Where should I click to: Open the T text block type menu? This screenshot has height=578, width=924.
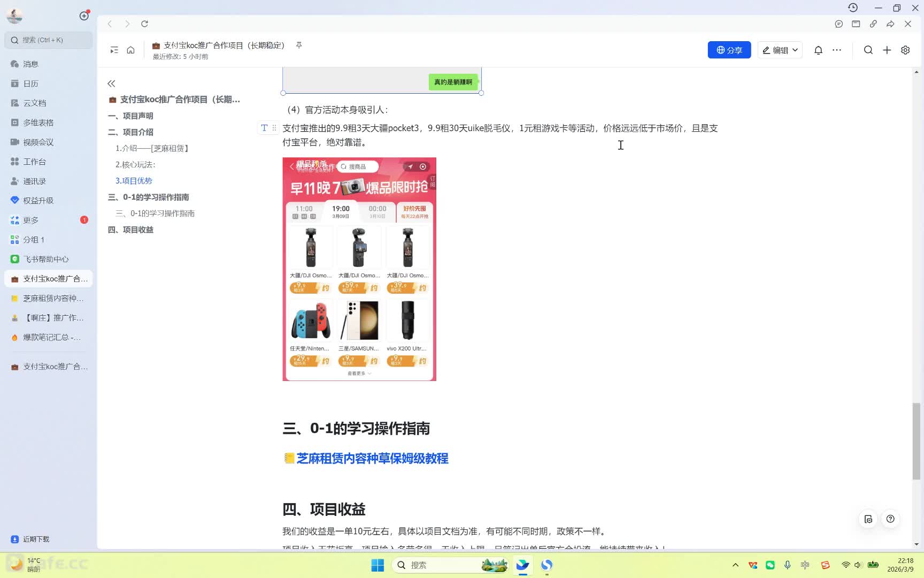tap(264, 128)
